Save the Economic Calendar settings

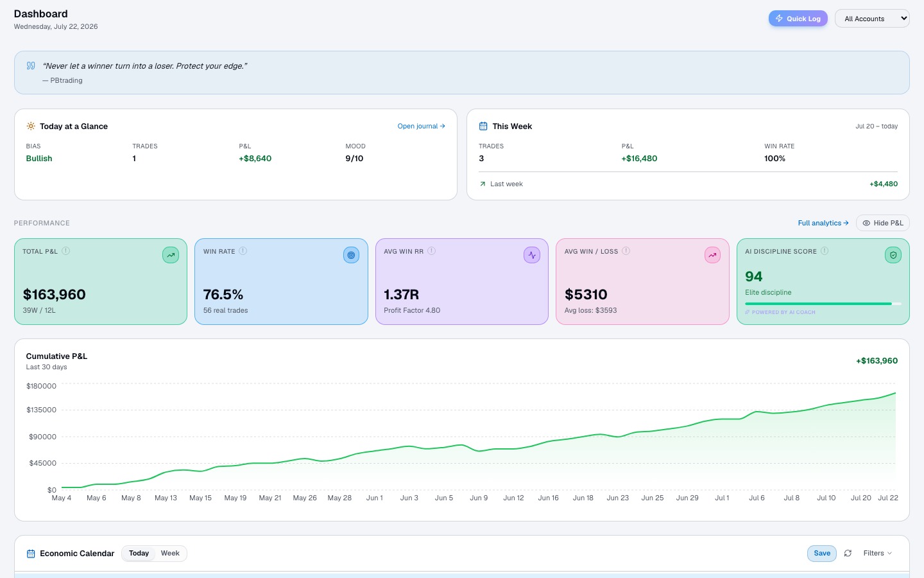click(x=822, y=554)
